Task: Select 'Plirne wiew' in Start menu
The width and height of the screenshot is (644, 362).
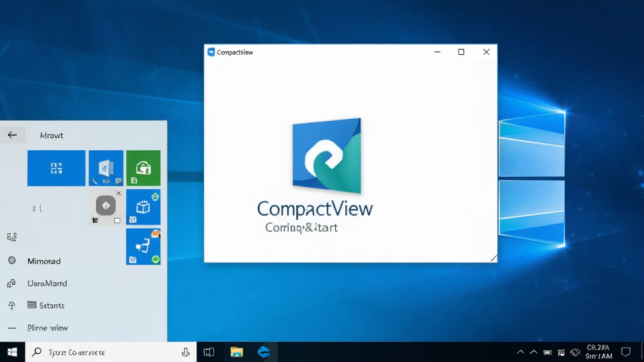Action: [48, 328]
